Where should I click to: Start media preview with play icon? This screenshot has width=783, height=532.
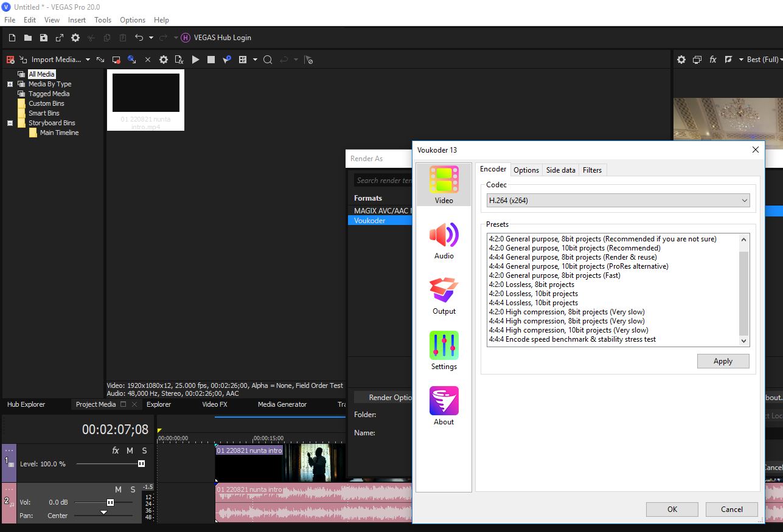[x=195, y=60]
